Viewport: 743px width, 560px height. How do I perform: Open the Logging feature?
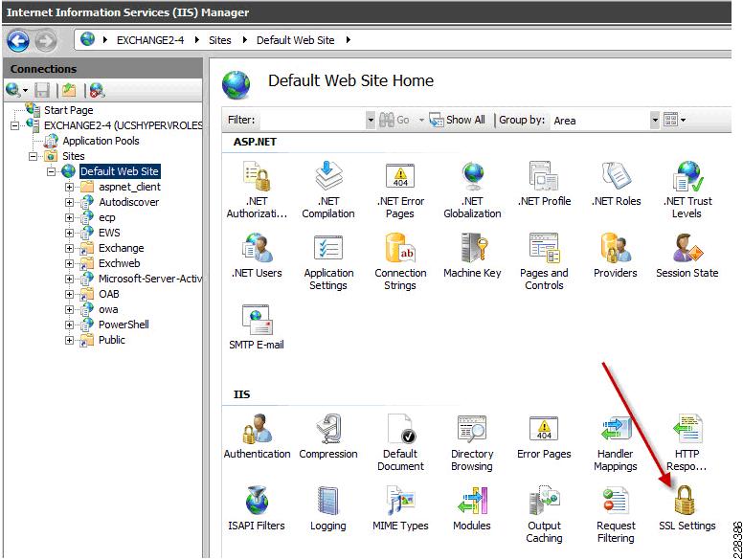pyautogui.click(x=327, y=508)
